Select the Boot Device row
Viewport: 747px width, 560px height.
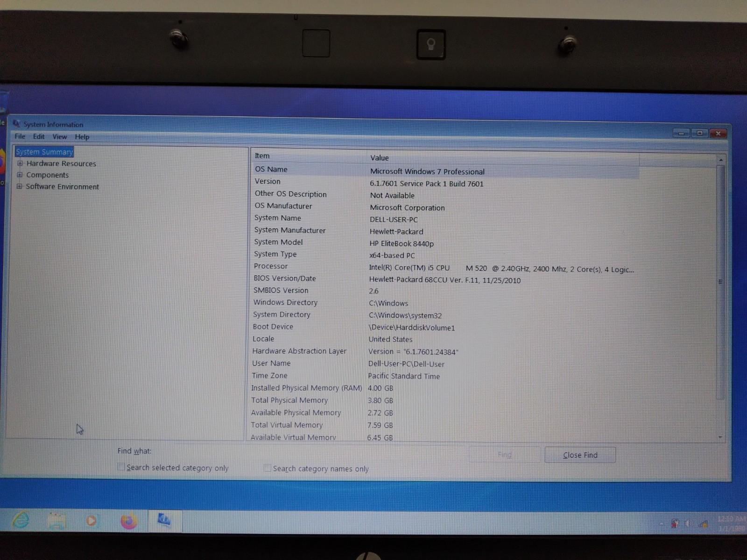click(x=445, y=327)
